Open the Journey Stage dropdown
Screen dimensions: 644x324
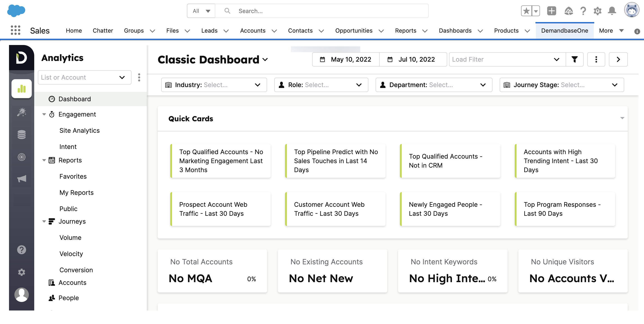(562, 85)
